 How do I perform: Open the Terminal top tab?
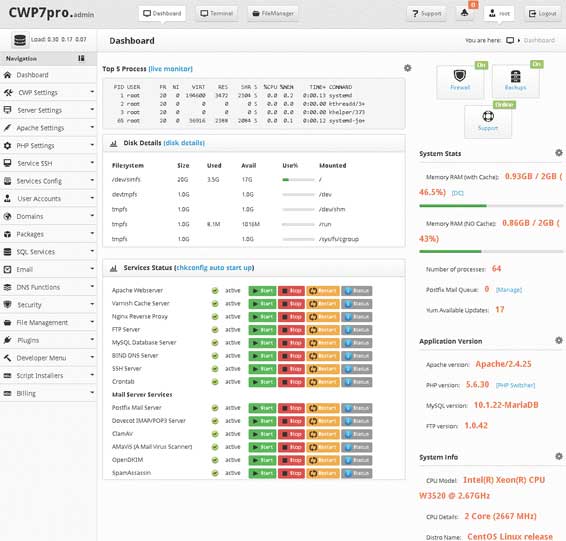click(x=217, y=13)
